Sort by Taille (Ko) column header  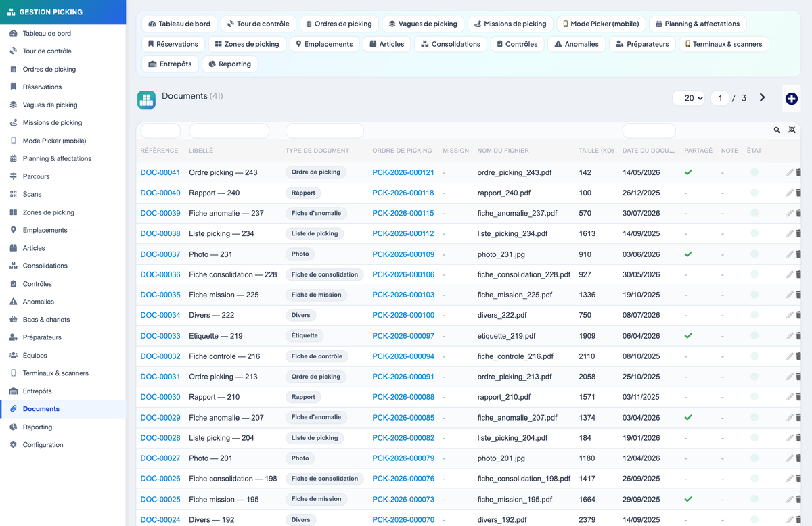(596, 151)
